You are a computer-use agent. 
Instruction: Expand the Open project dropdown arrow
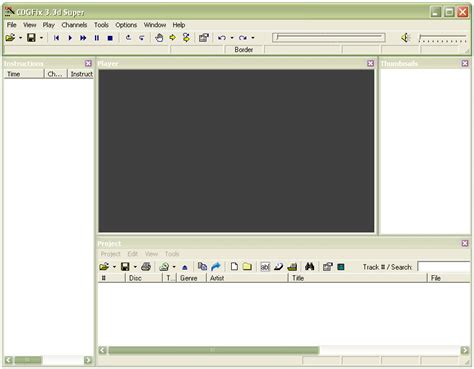pyautogui.click(x=114, y=267)
